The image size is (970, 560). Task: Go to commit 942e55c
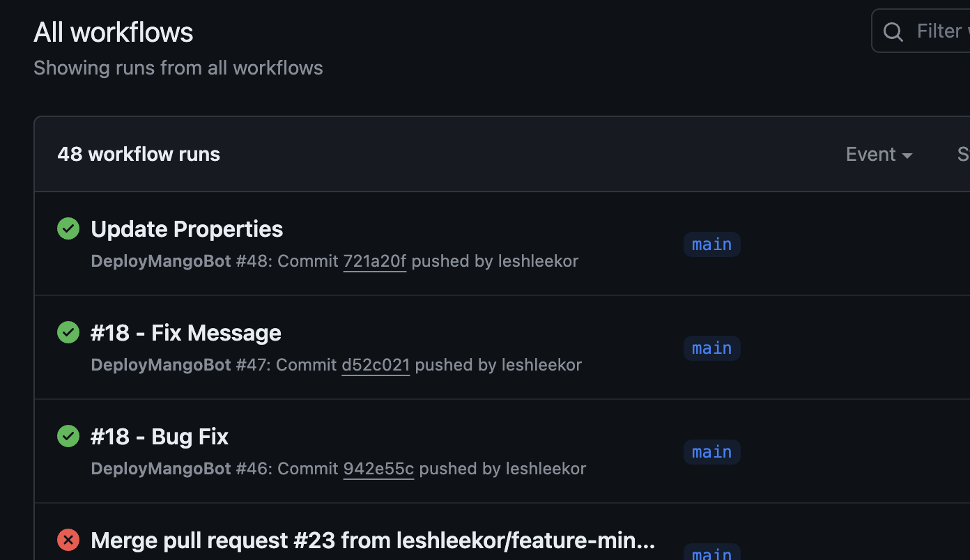point(378,469)
